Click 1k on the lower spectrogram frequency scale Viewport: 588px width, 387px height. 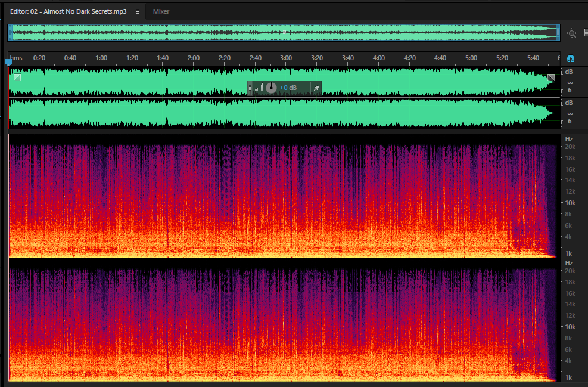tap(568, 377)
